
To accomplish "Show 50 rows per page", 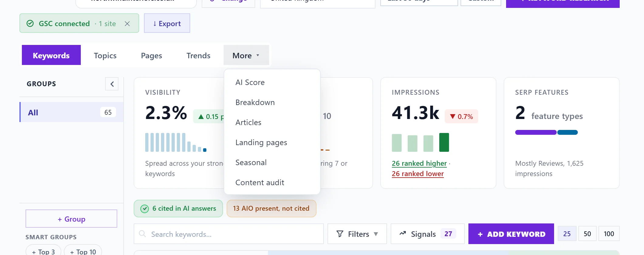I will click(587, 234).
